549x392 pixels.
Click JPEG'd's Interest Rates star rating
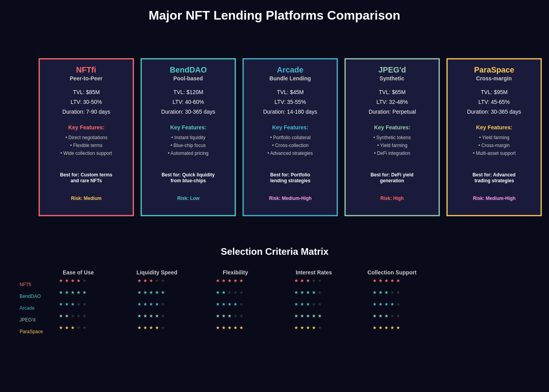(x=308, y=316)
